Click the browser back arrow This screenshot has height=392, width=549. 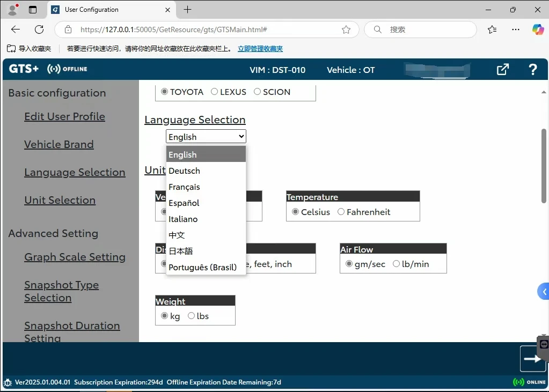click(16, 29)
